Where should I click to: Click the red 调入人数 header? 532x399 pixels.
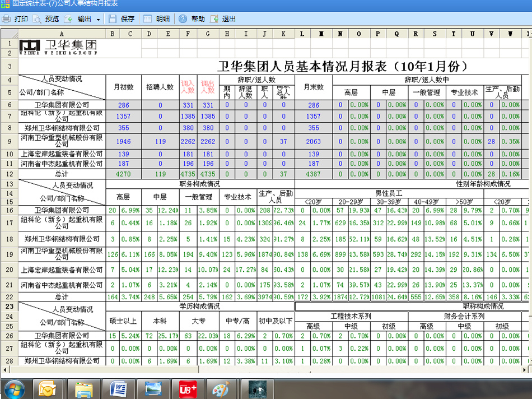[x=188, y=87]
